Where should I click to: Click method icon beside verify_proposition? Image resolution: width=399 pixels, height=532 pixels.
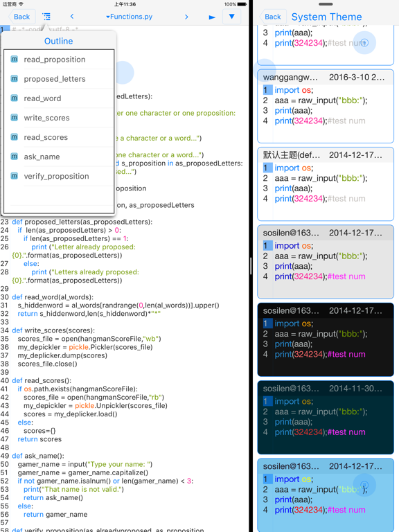pos(15,176)
